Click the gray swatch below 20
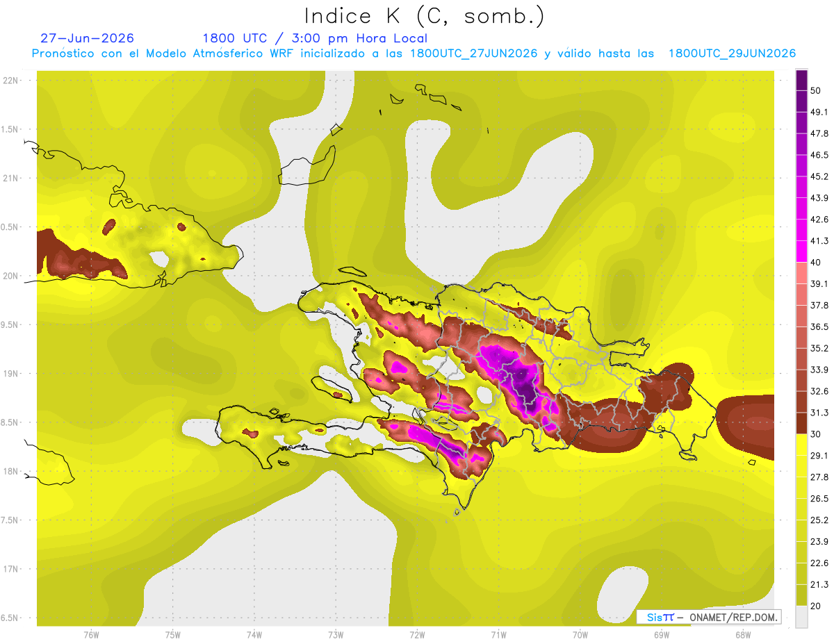 tap(801, 617)
